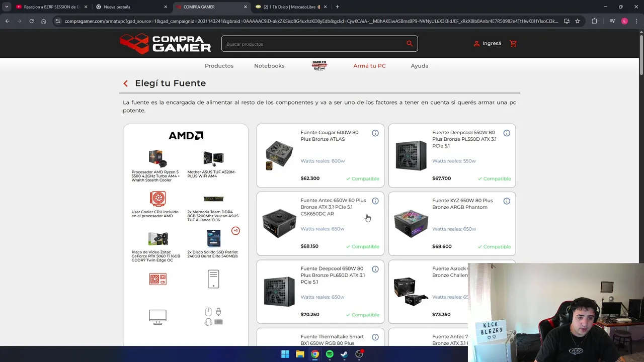Click browser home button

(x=43, y=21)
